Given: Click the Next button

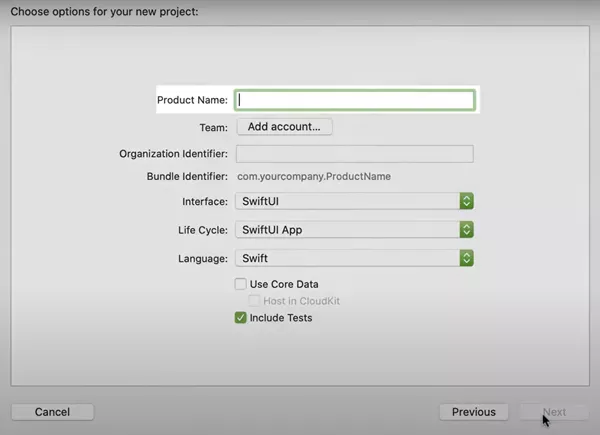Looking at the screenshot, I should (554, 412).
